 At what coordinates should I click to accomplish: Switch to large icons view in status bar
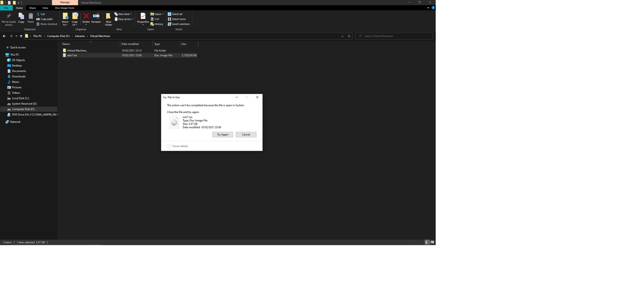432,242
